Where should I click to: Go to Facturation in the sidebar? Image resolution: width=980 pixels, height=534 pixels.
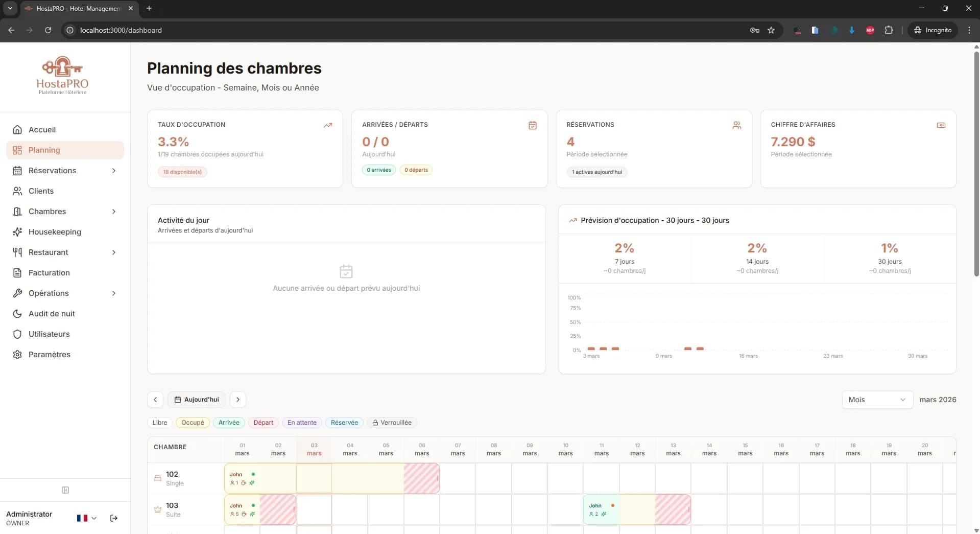pyautogui.click(x=49, y=273)
